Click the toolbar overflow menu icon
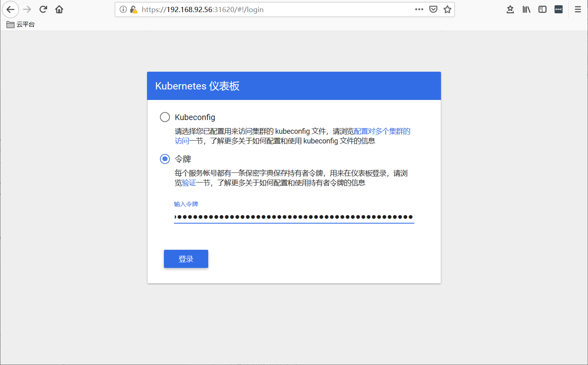Image resolution: width=588 pixels, height=365 pixels. (558, 9)
